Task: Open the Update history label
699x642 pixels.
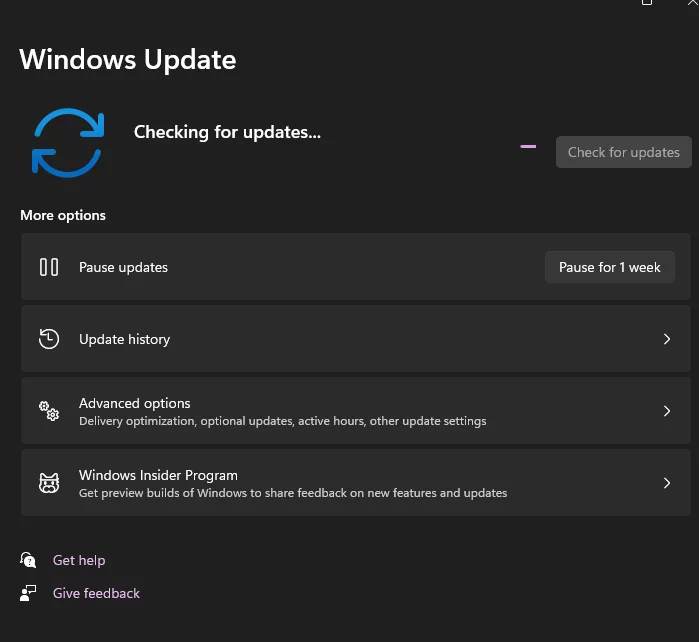Action: (124, 339)
